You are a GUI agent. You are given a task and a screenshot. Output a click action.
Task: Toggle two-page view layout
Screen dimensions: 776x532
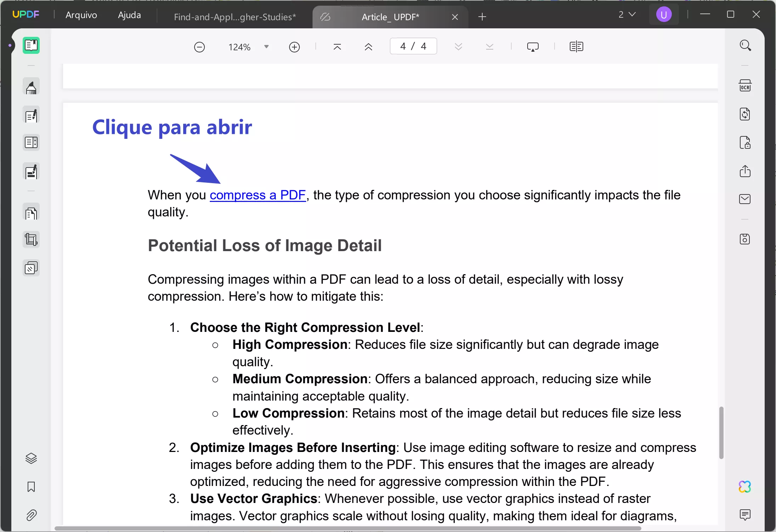pos(576,46)
